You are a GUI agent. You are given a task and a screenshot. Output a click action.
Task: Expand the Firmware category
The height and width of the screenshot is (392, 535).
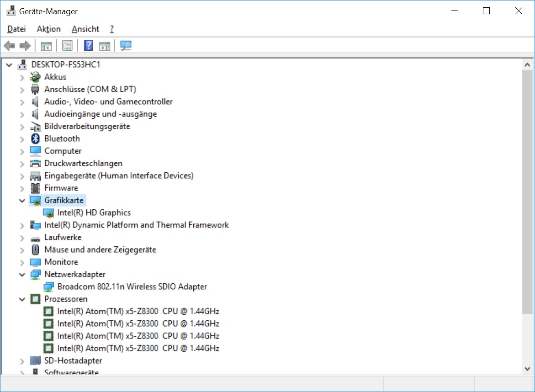click(22, 188)
